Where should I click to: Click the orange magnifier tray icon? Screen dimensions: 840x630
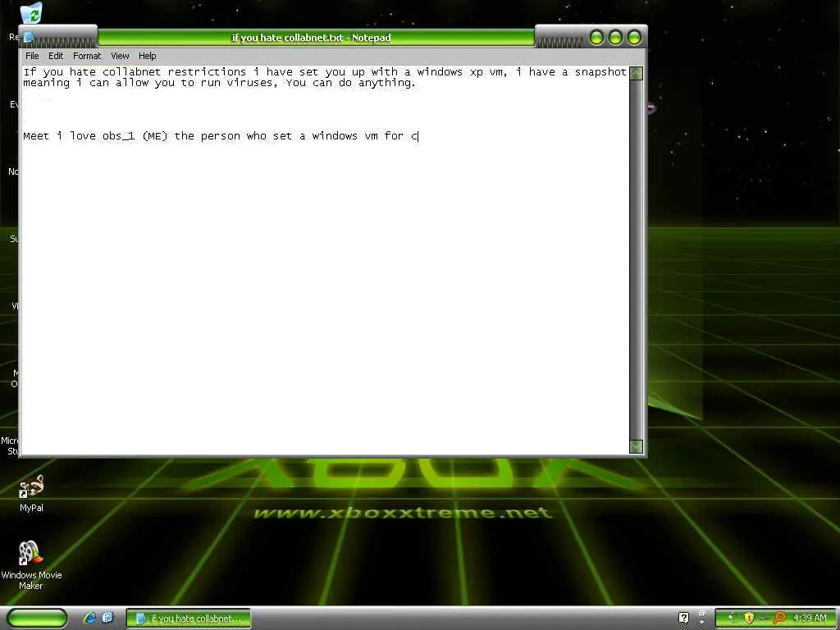(x=779, y=618)
